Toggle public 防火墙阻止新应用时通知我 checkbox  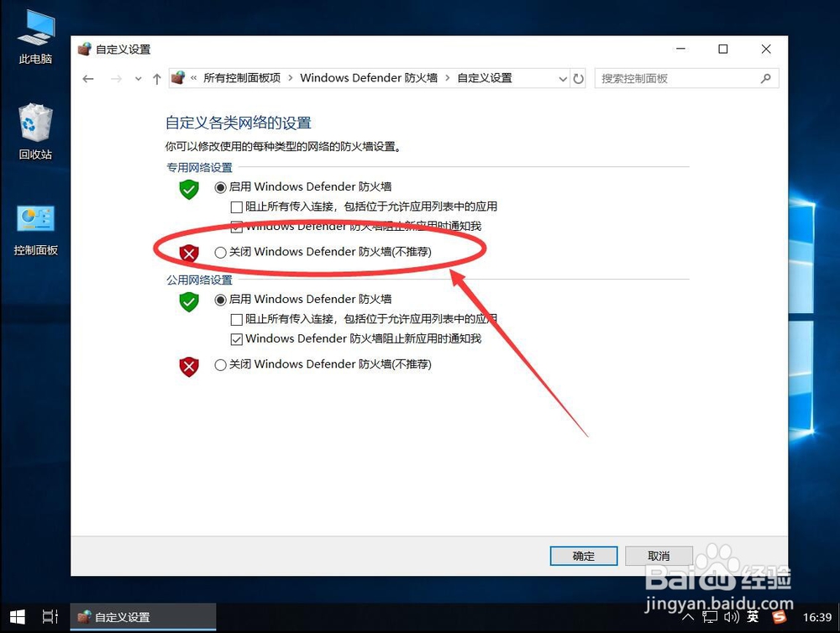click(236, 339)
